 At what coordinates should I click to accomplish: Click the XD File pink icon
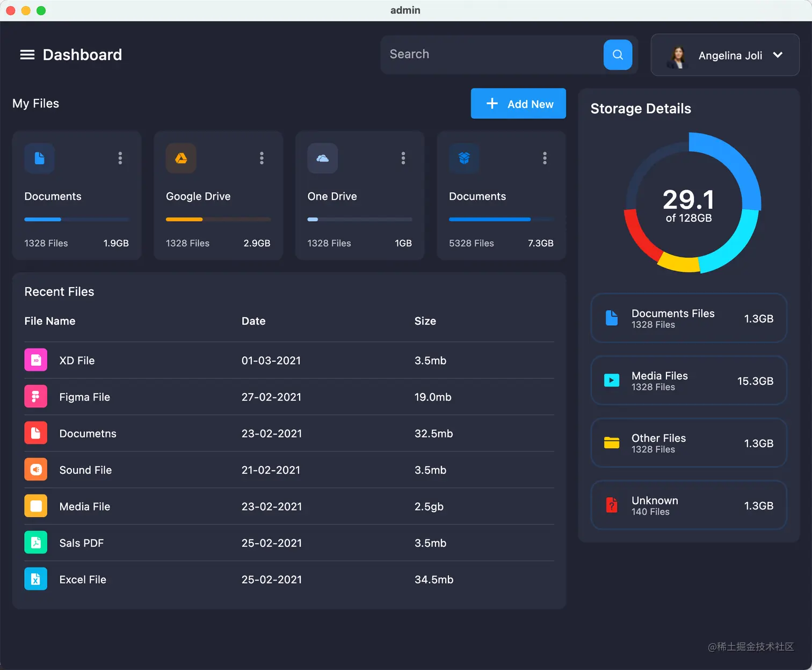tap(35, 360)
